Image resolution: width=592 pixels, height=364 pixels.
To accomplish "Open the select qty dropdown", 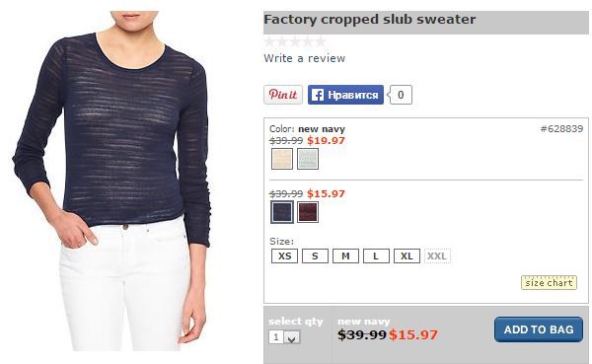I will [284, 336].
